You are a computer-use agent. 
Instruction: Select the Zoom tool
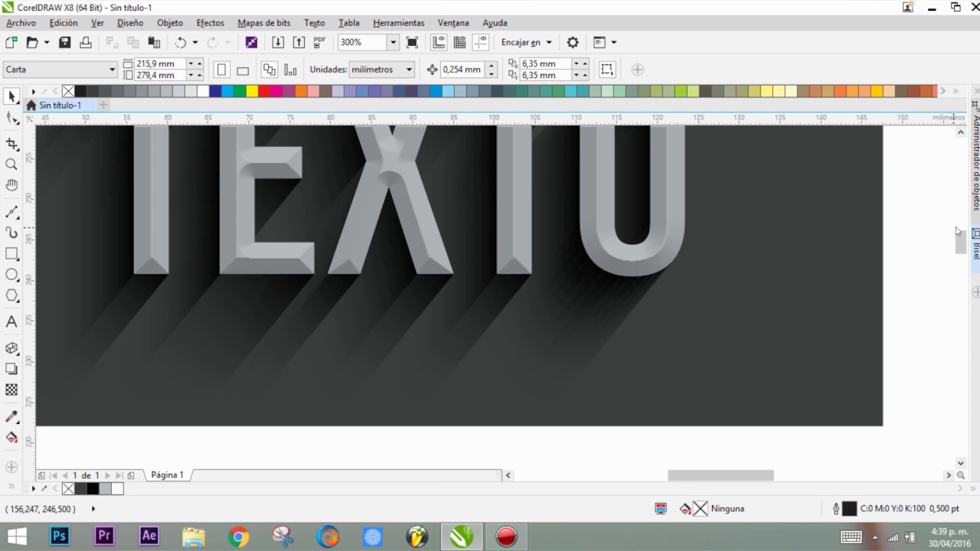[11, 165]
